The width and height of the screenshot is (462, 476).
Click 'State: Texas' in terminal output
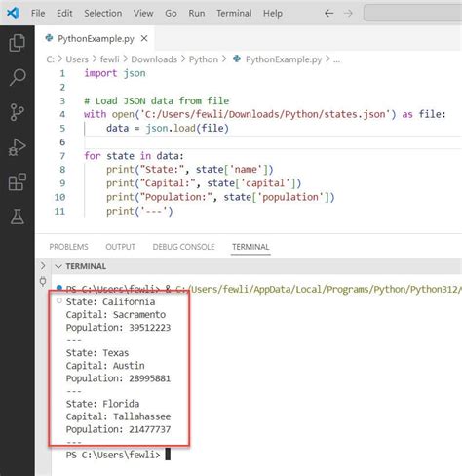pyautogui.click(x=97, y=353)
